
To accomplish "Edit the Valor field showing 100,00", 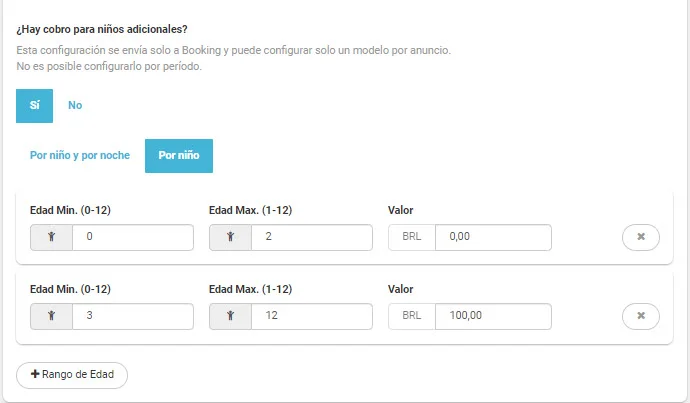I will 493,316.
